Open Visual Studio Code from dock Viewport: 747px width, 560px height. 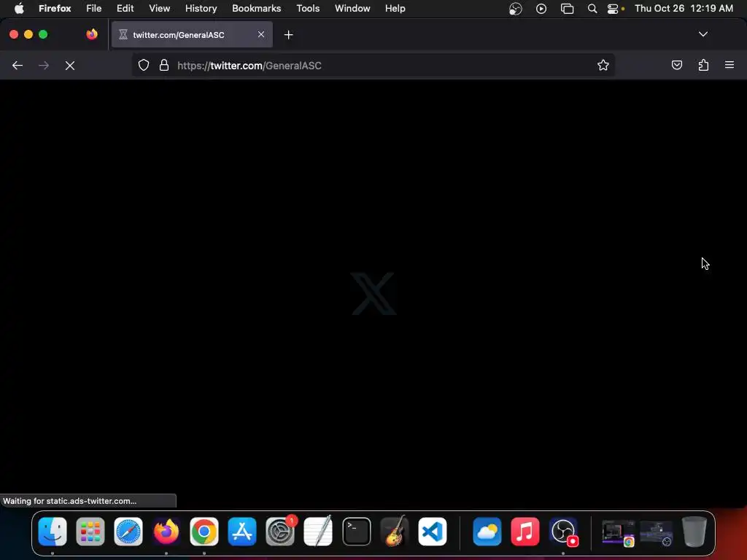[433, 532]
